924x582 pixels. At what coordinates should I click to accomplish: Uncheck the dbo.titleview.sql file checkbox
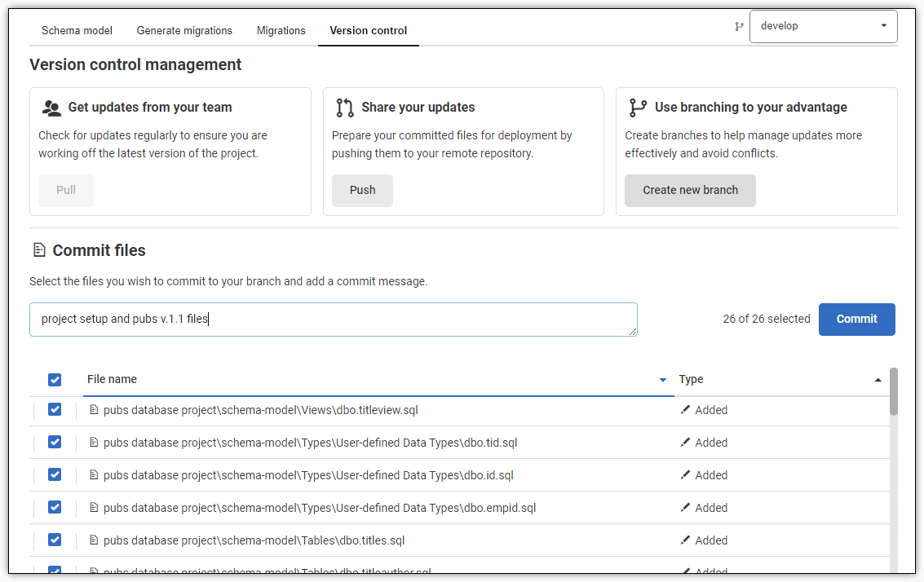click(55, 410)
